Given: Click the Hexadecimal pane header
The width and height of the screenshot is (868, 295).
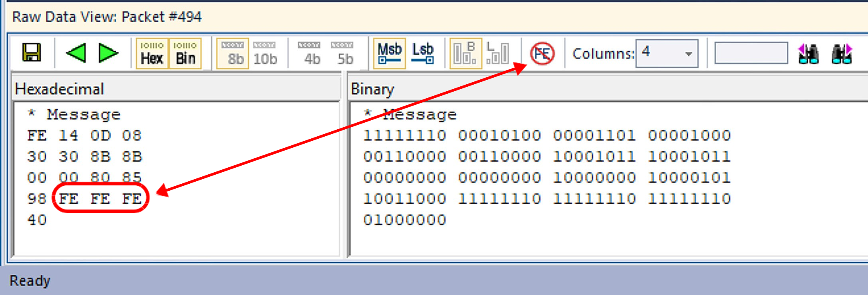Looking at the screenshot, I should (x=176, y=89).
